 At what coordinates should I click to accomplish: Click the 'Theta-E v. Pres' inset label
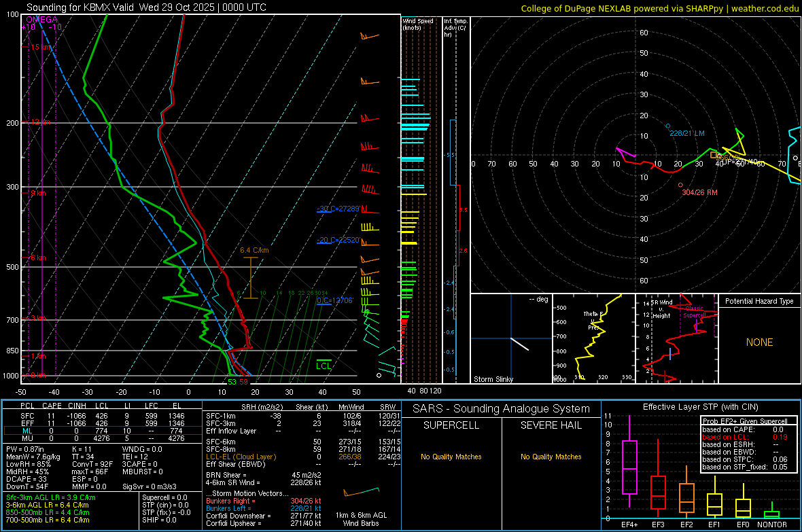(x=593, y=320)
